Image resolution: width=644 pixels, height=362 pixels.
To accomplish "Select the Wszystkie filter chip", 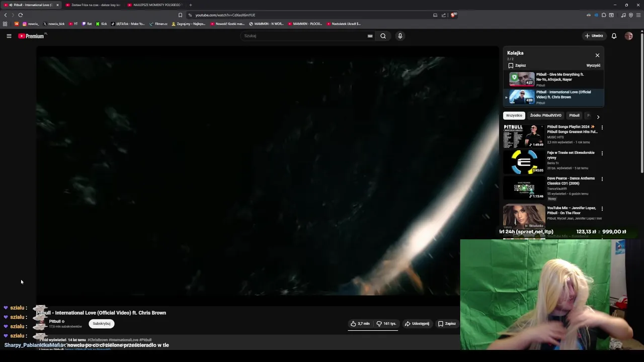I will (x=514, y=116).
